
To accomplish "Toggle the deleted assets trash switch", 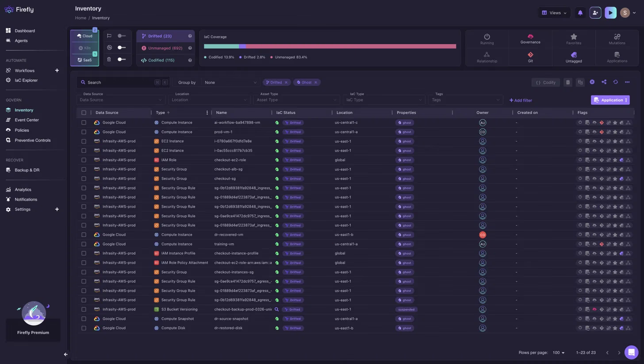I will (x=122, y=59).
